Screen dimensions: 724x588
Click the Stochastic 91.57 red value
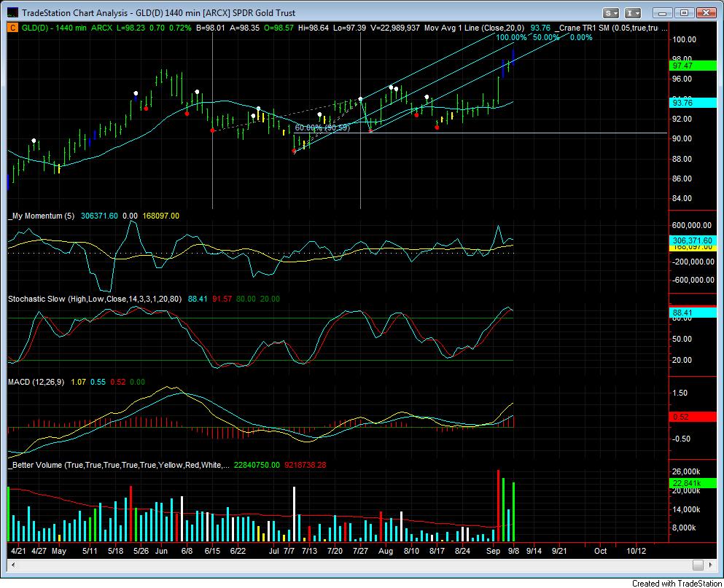tap(222, 299)
